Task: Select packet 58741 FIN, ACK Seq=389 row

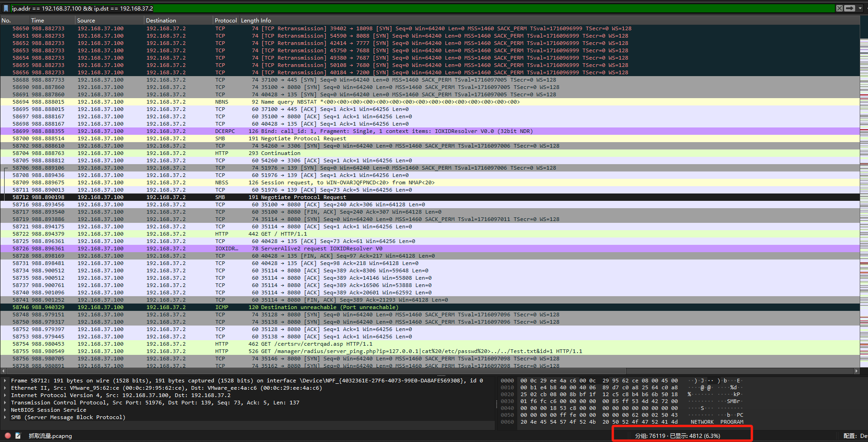Action: [430, 300]
